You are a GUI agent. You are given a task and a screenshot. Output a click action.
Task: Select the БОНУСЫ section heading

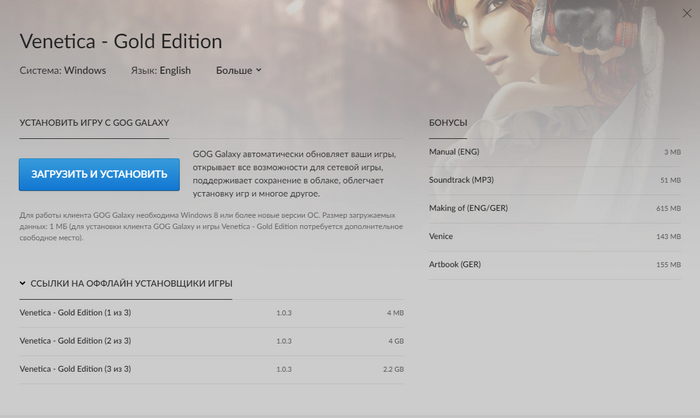pyautogui.click(x=447, y=122)
